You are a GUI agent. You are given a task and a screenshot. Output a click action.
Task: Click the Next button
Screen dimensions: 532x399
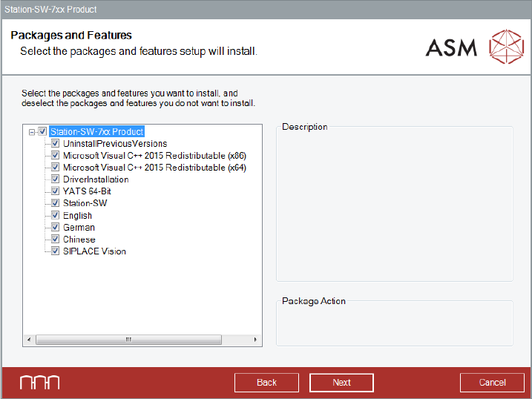click(341, 383)
